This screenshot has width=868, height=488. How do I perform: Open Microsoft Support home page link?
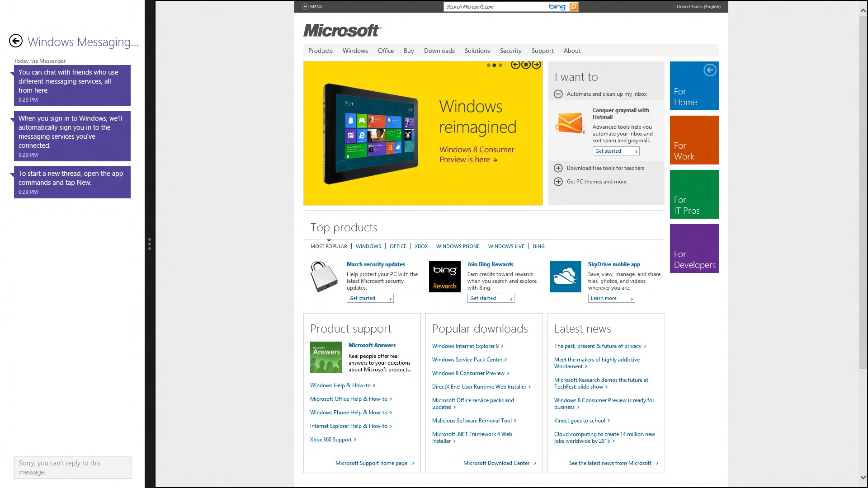click(375, 463)
